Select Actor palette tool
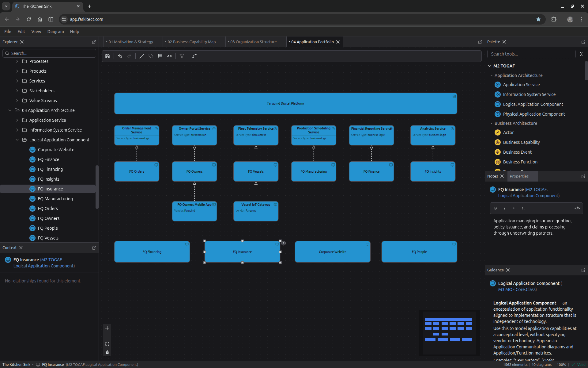Screen dimensions: 588x368 [508, 132]
